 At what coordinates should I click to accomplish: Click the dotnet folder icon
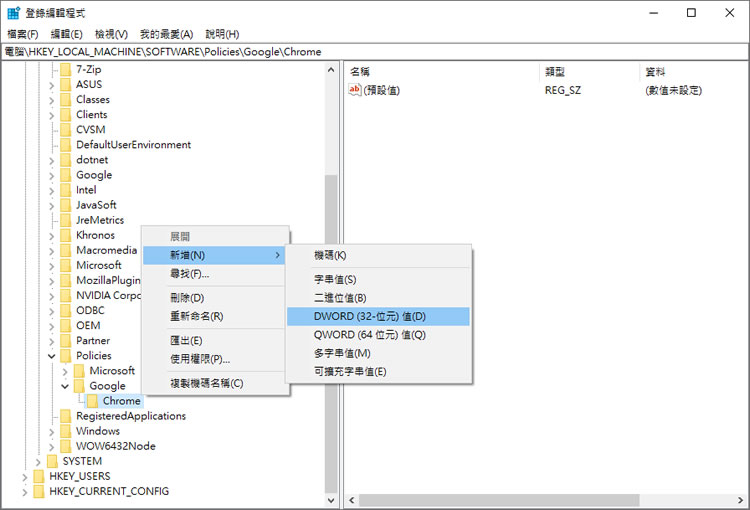66,160
